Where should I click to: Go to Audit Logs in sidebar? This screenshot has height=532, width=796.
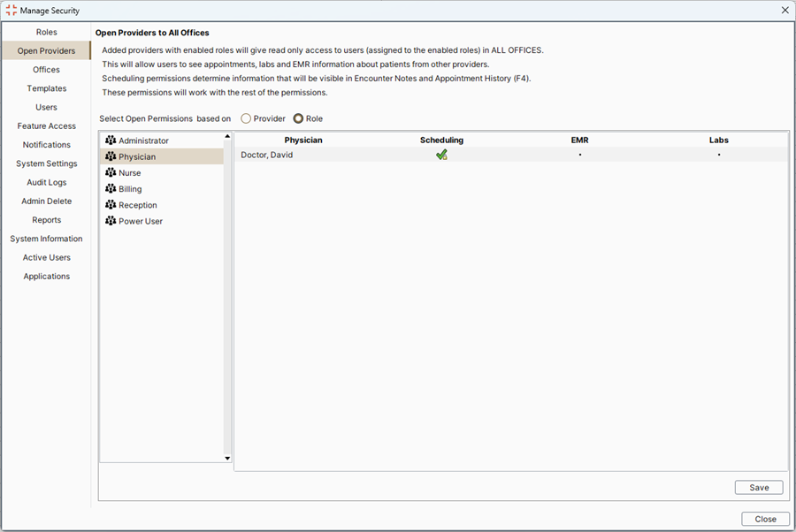(x=46, y=182)
